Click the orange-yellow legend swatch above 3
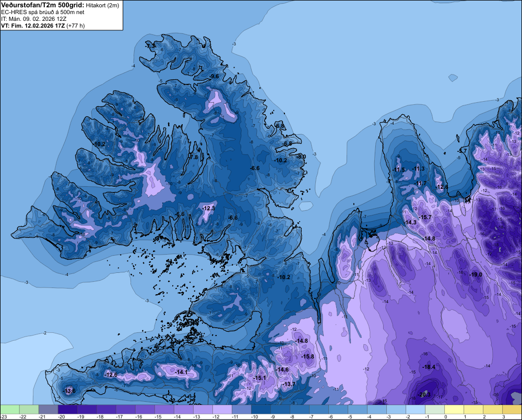The image size is (522, 420). point(512,409)
